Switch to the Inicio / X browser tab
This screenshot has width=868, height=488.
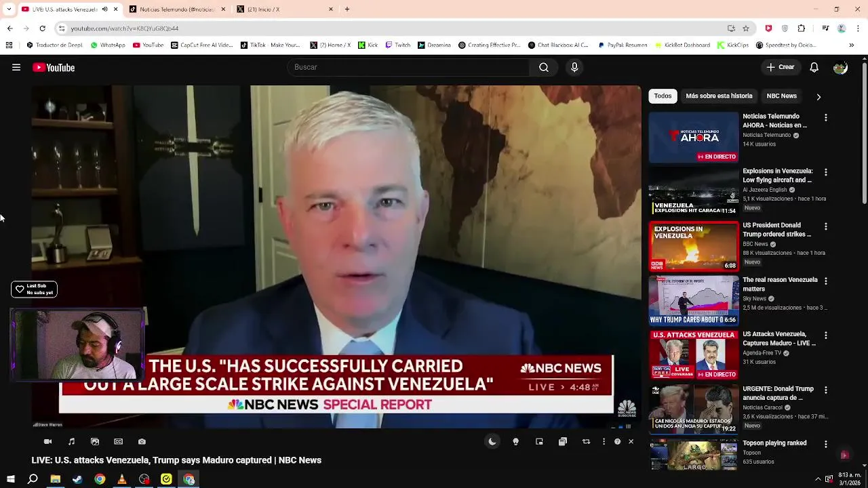(x=285, y=9)
